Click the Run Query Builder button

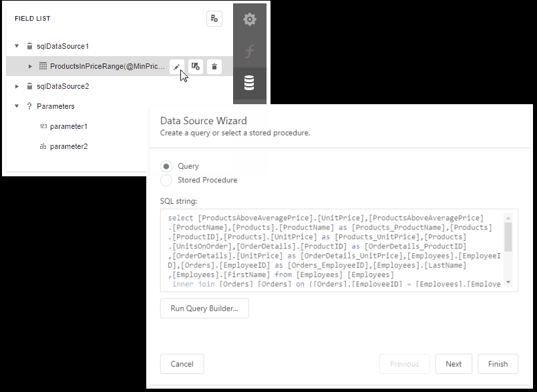coord(204,309)
